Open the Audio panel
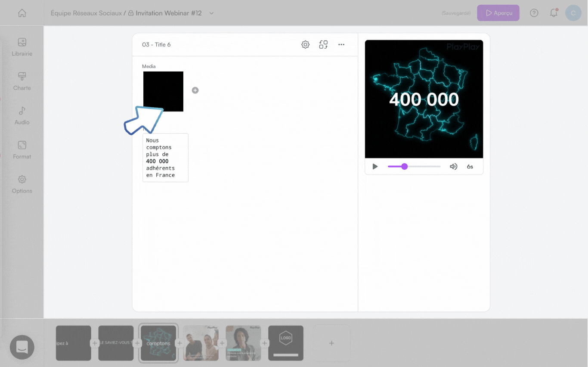Viewport: 588px width, 367px height. tap(22, 116)
